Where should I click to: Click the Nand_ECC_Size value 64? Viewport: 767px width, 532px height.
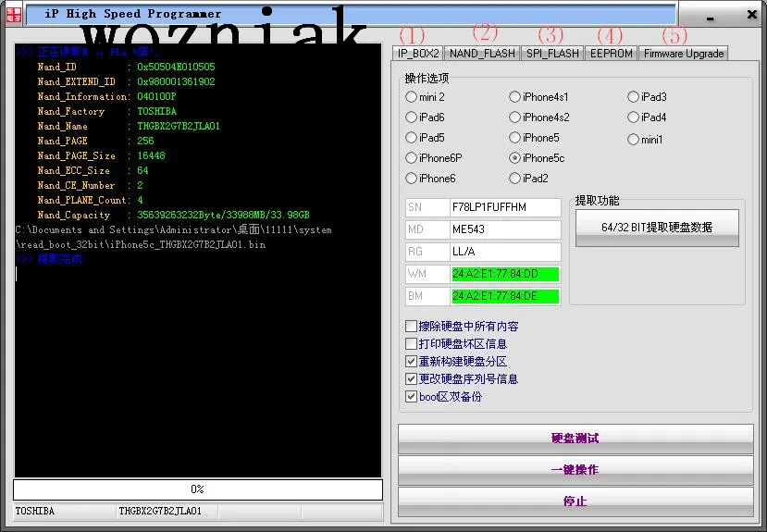142,170
